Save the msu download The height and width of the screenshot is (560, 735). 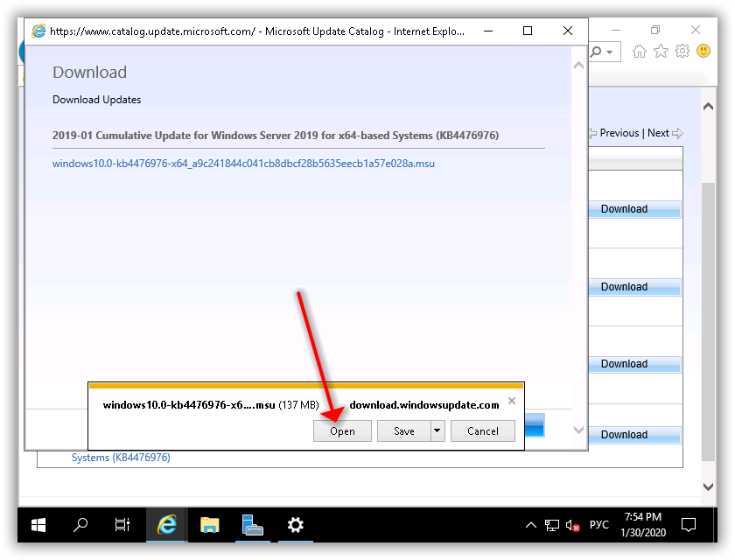[x=403, y=430]
